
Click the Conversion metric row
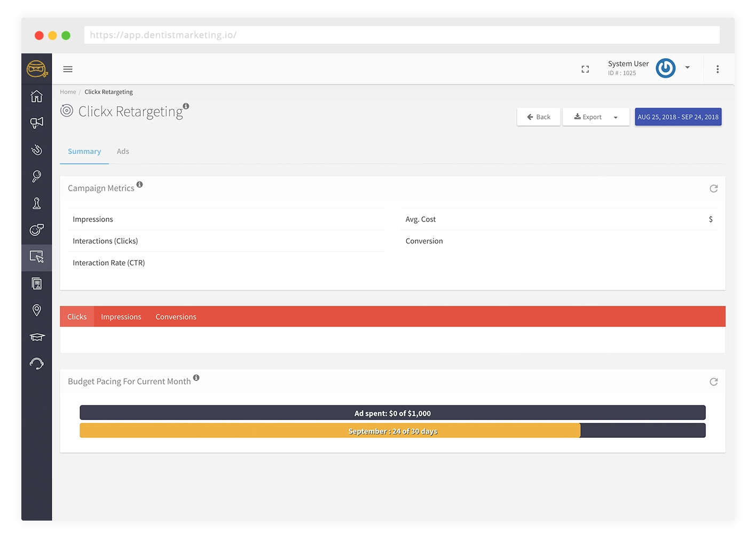(559, 241)
